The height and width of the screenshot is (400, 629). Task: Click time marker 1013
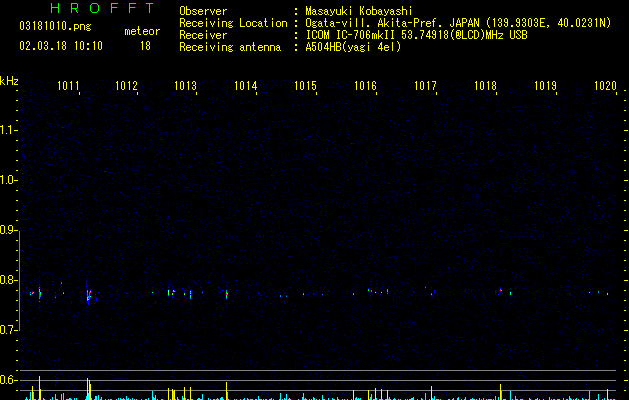[x=185, y=86]
